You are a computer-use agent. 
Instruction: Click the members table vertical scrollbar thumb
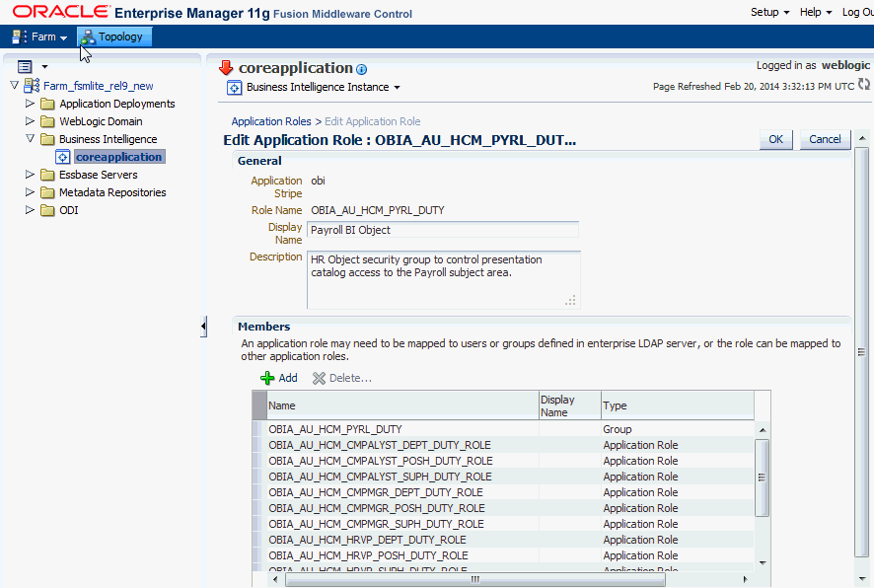762,478
